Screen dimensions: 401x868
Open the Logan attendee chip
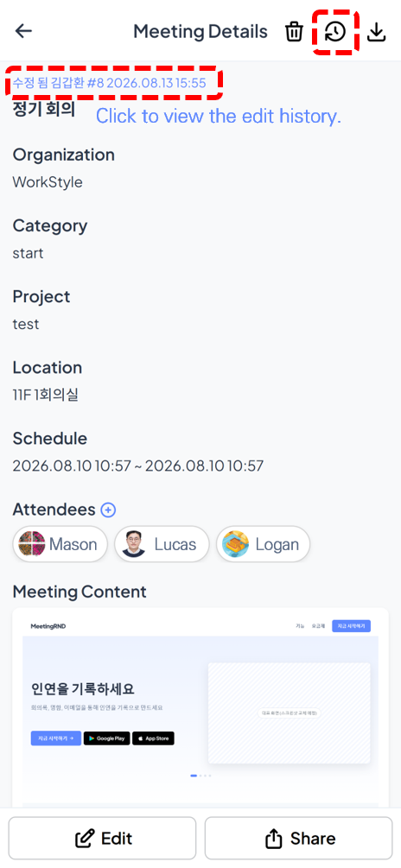coord(263,544)
